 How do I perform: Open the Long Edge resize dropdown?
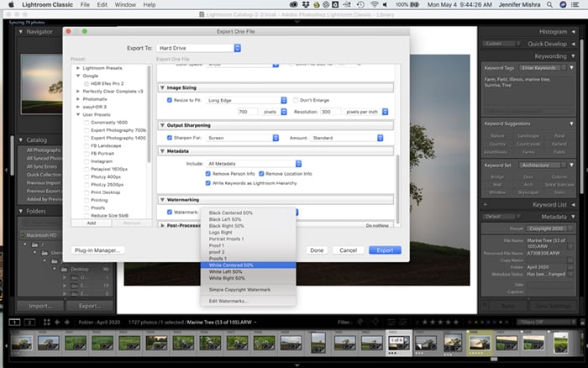click(246, 100)
